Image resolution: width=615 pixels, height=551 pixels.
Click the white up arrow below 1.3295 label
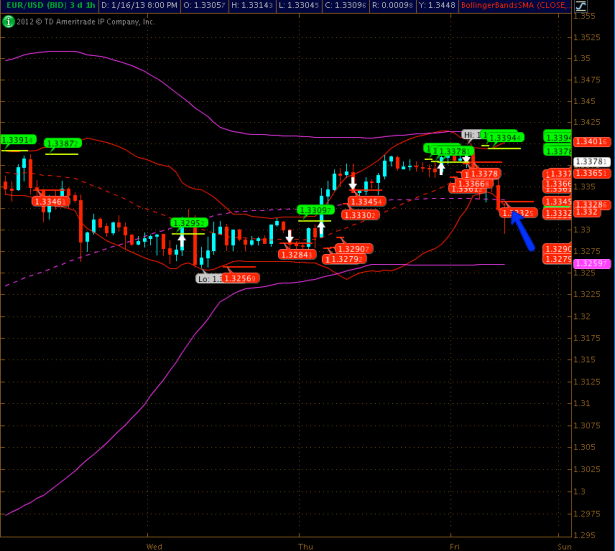tap(182, 239)
